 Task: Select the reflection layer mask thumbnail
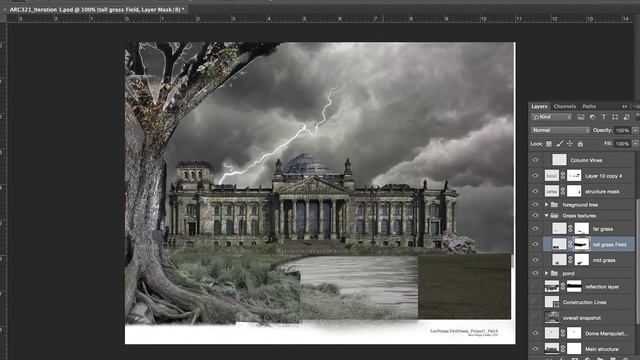point(574,287)
